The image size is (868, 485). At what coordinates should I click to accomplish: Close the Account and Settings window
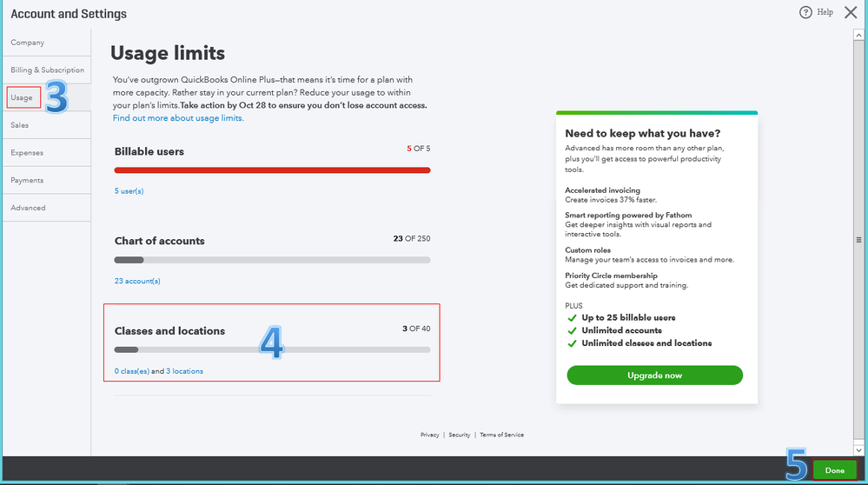[851, 12]
